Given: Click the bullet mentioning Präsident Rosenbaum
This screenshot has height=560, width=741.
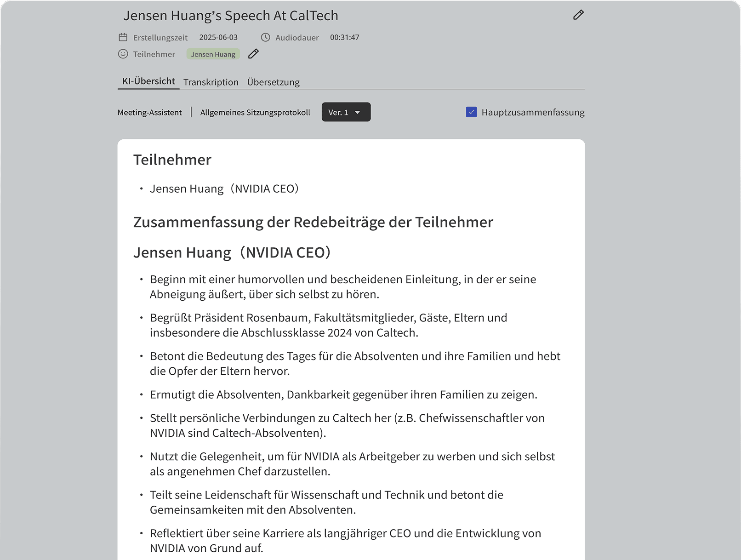Looking at the screenshot, I should [x=328, y=325].
